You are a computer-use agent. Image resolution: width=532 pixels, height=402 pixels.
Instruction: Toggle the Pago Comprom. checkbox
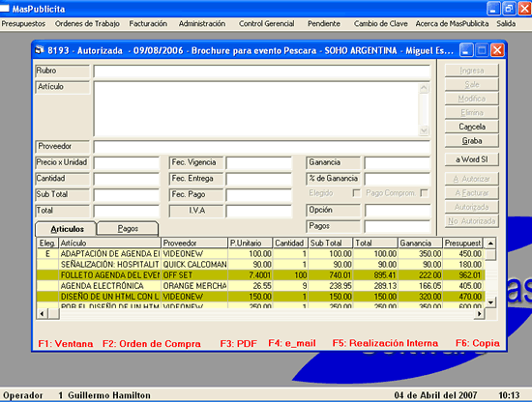point(424,193)
